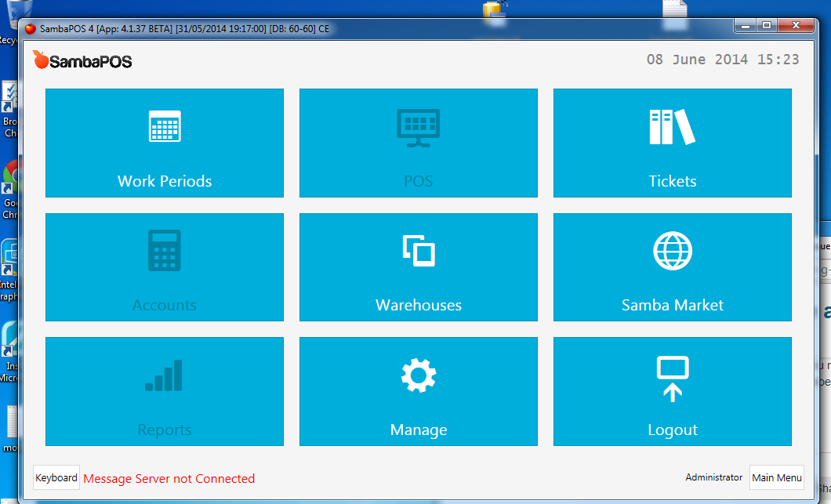Open the Tickets tile
The width and height of the screenshot is (831, 504).
tap(673, 143)
